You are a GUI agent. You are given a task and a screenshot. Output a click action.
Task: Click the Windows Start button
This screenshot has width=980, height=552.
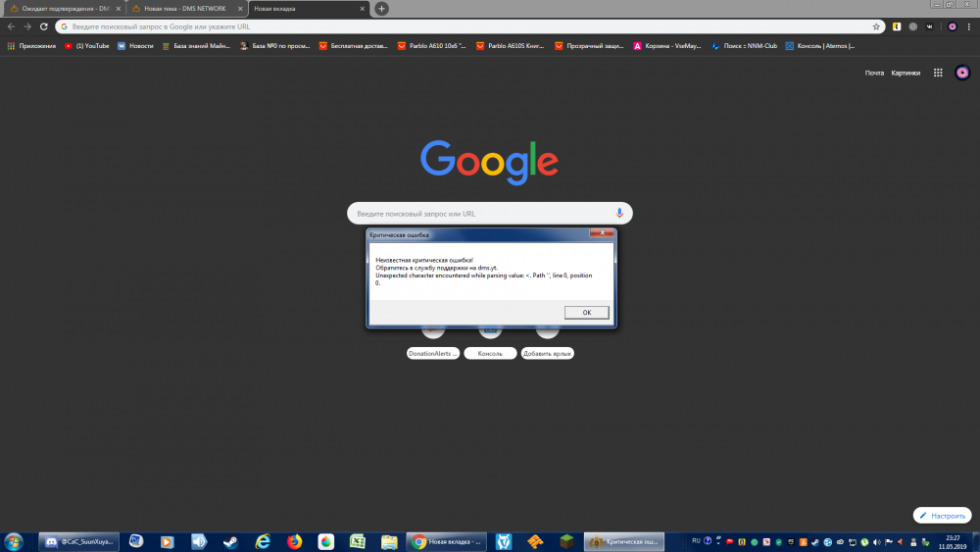tap(15, 541)
